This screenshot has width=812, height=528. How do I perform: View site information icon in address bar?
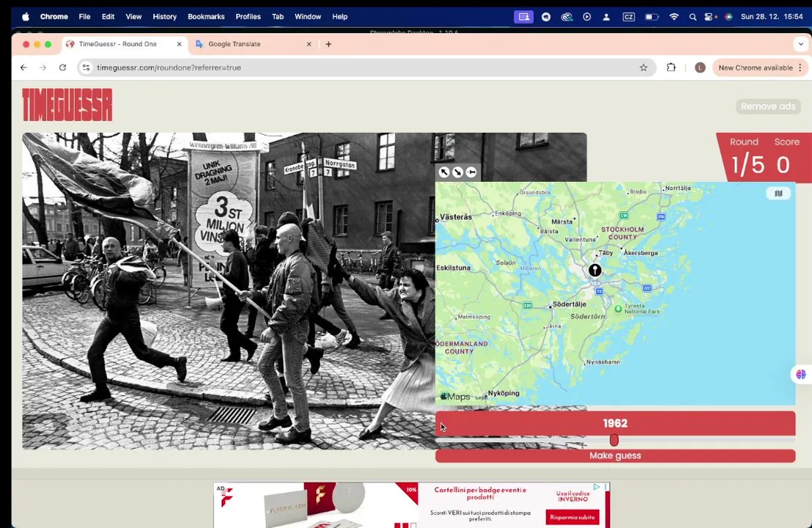pos(86,67)
